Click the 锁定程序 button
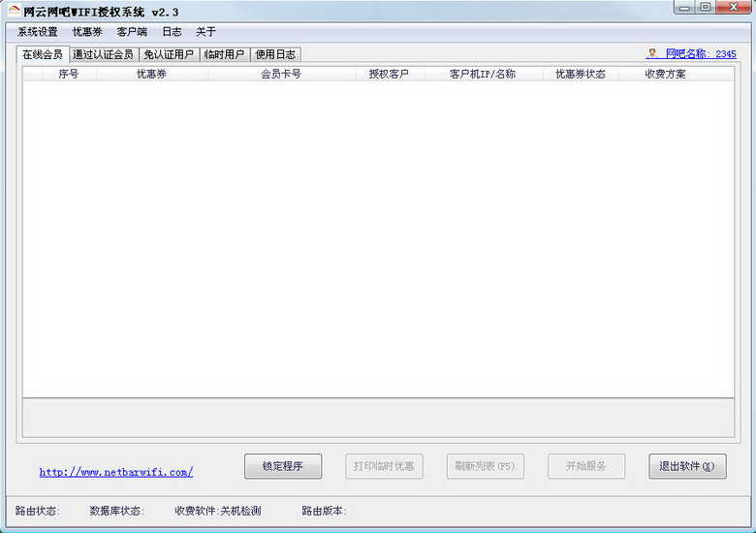The image size is (756, 533). coord(283,466)
